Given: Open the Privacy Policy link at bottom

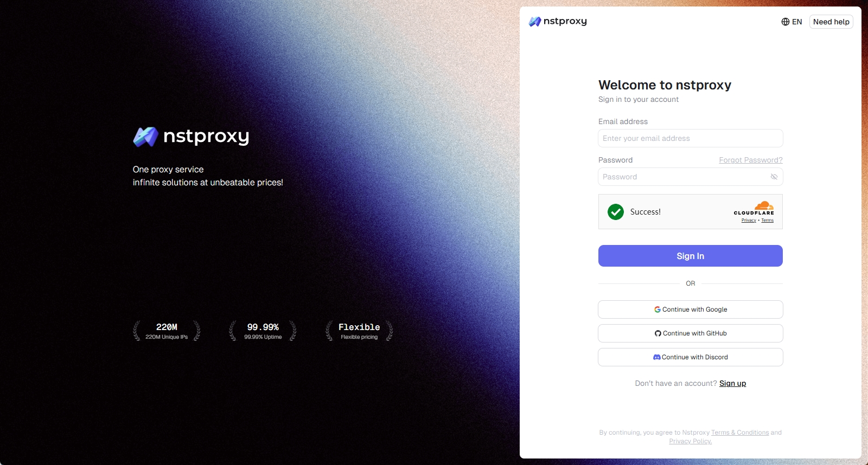Looking at the screenshot, I should click(690, 441).
